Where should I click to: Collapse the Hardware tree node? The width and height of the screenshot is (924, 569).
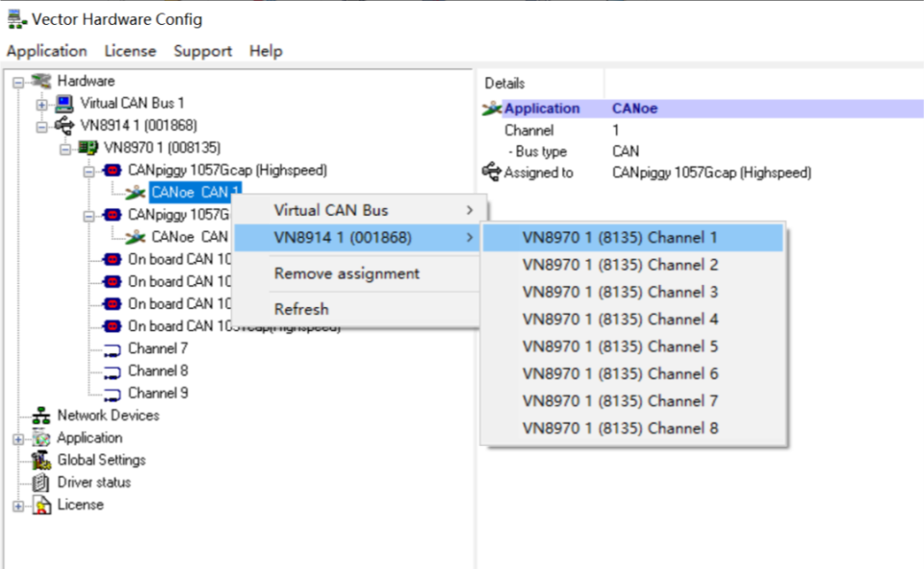[x=18, y=82]
